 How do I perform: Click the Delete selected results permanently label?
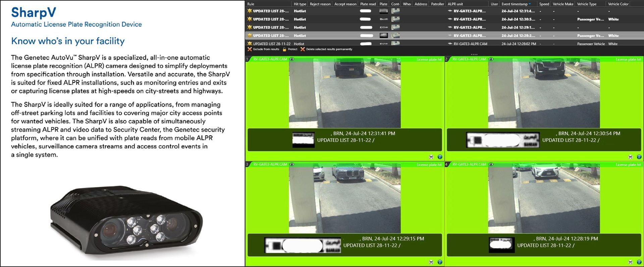[329, 49]
